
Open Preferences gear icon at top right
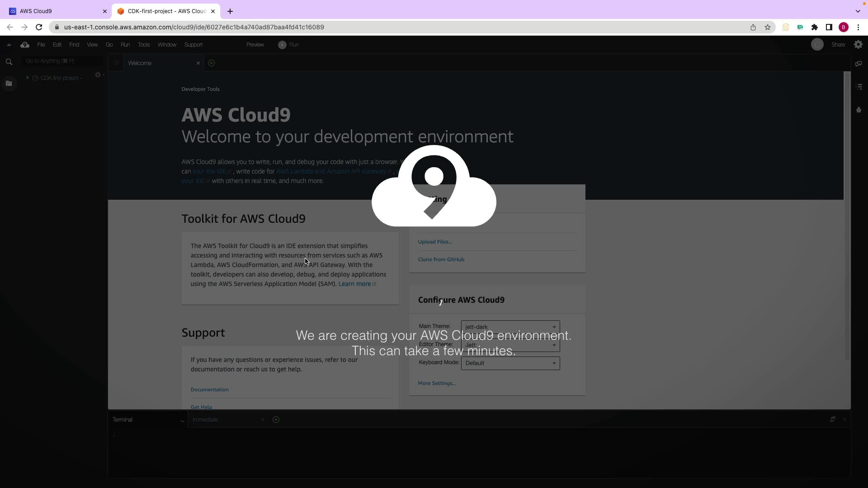pos(858,45)
